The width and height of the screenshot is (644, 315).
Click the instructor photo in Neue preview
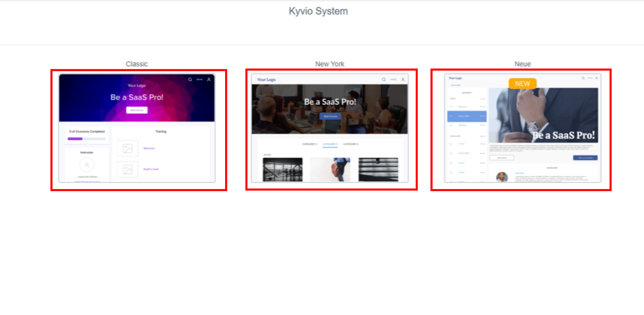coord(502,177)
